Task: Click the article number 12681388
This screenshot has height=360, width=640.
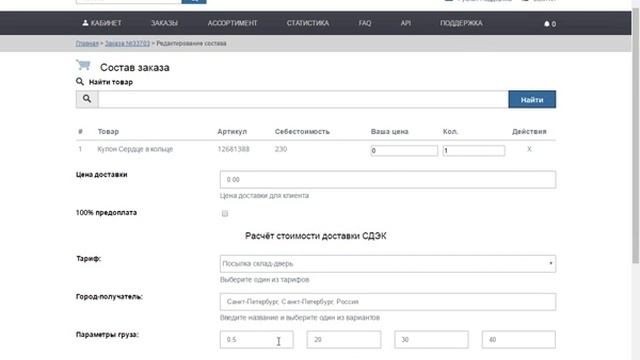Action: (x=233, y=149)
